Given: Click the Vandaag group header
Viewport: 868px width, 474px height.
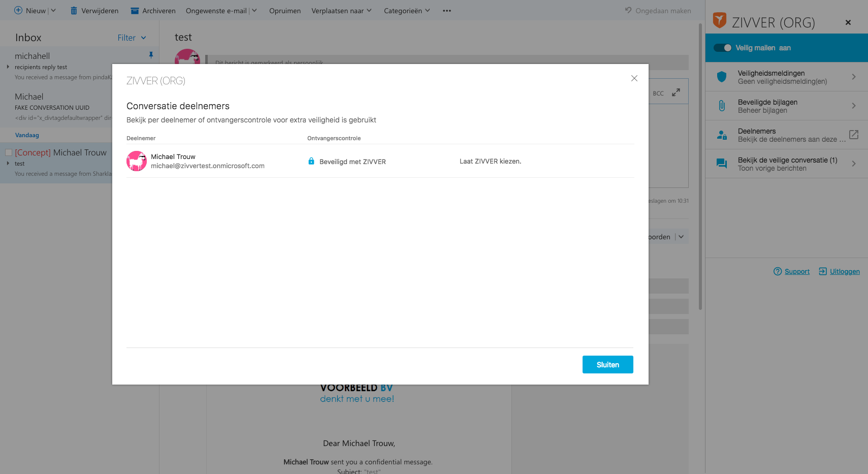Looking at the screenshot, I should [x=27, y=135].
